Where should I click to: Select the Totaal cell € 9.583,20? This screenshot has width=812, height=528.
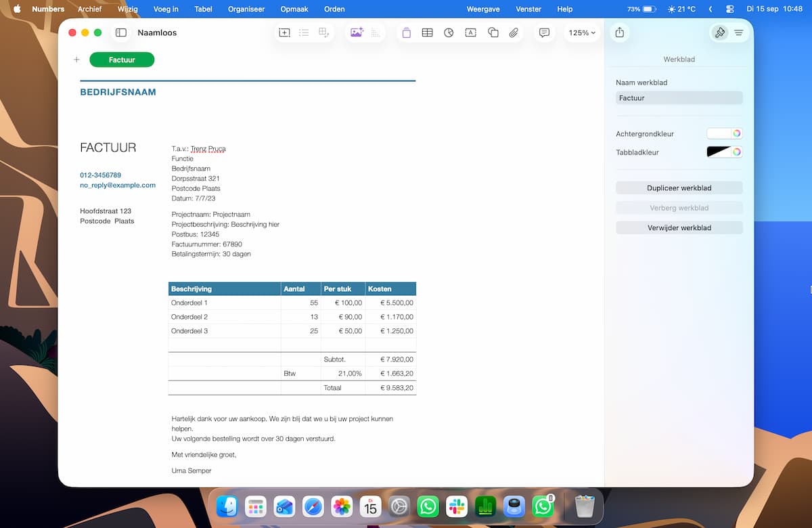tap(391, 388)
